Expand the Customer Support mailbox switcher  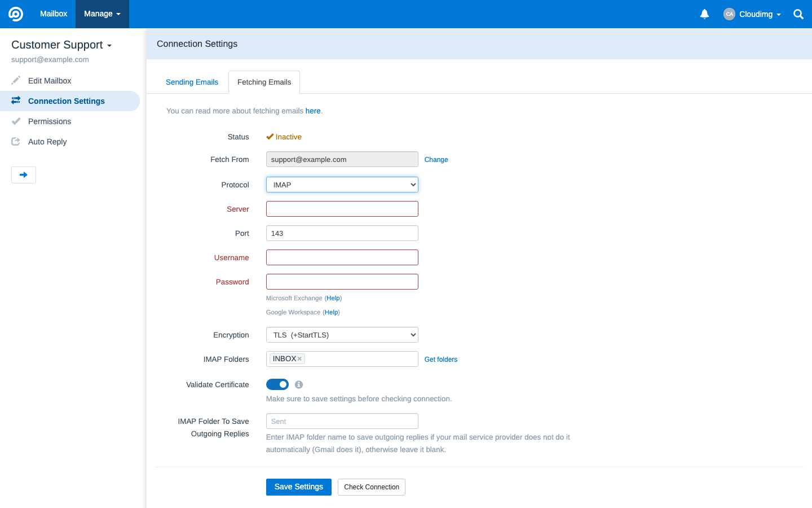point(61,45)
